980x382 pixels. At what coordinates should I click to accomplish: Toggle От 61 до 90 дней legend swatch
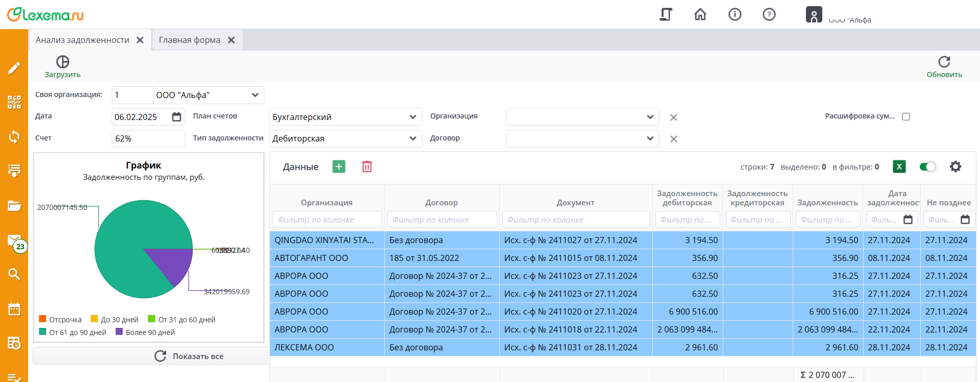(43, 331)
